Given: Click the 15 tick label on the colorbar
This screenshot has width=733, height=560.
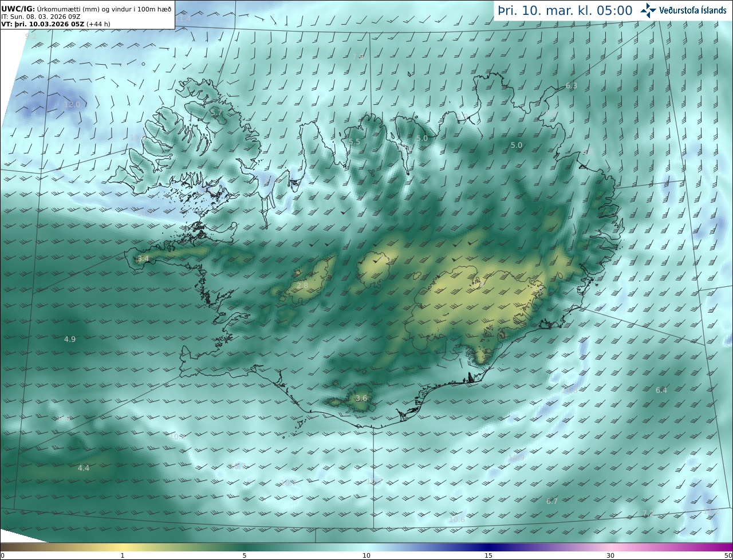Looking at the screenshot, I should (x=488, y=555).
